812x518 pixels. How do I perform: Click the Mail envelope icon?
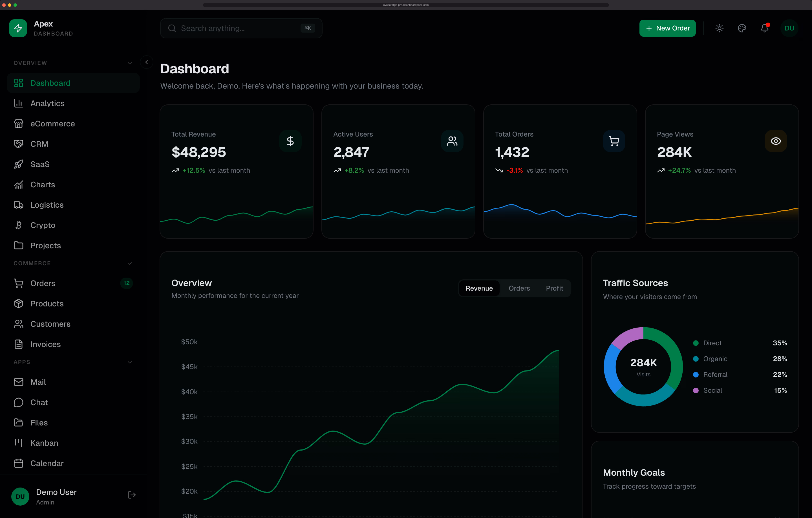point(19,382)
